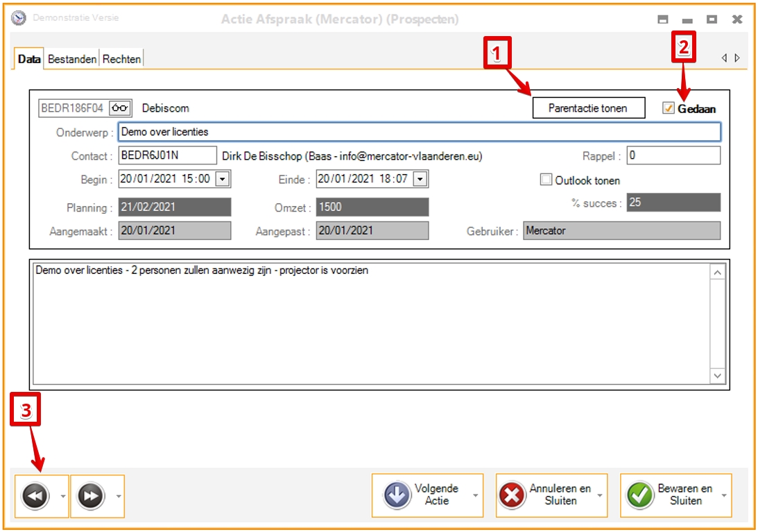Switch to the Bestanden tab

tap(72, 59)
